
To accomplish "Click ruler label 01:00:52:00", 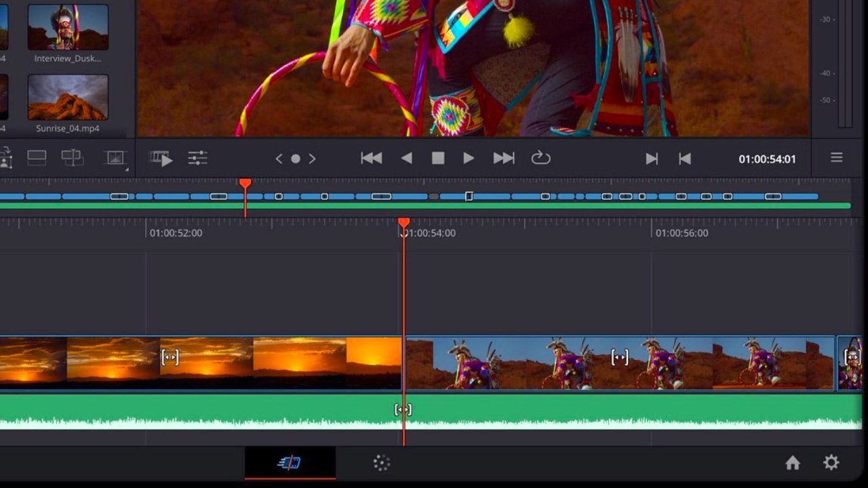I will coord(176,233).
